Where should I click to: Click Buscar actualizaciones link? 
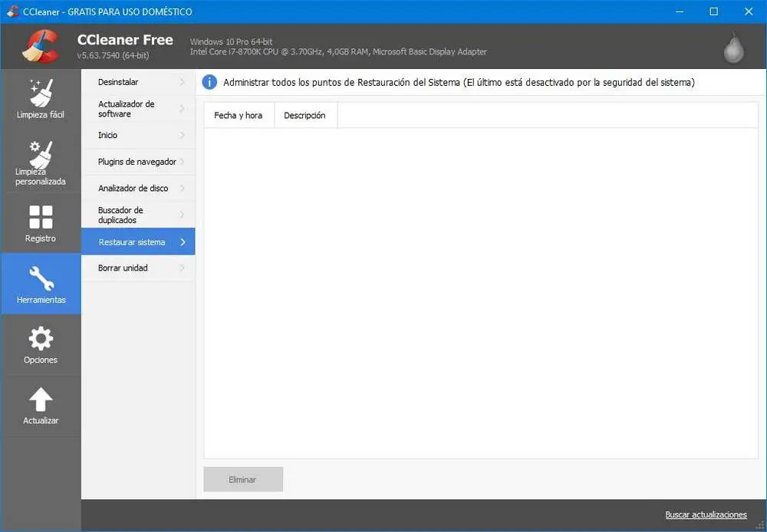pyautogui.click(x=706, y=514)
